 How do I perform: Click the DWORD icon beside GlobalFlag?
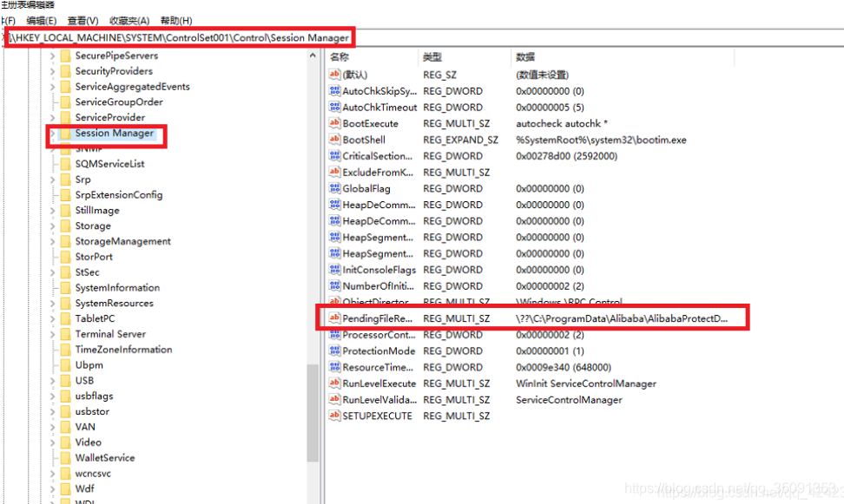[x=335, y=188]
